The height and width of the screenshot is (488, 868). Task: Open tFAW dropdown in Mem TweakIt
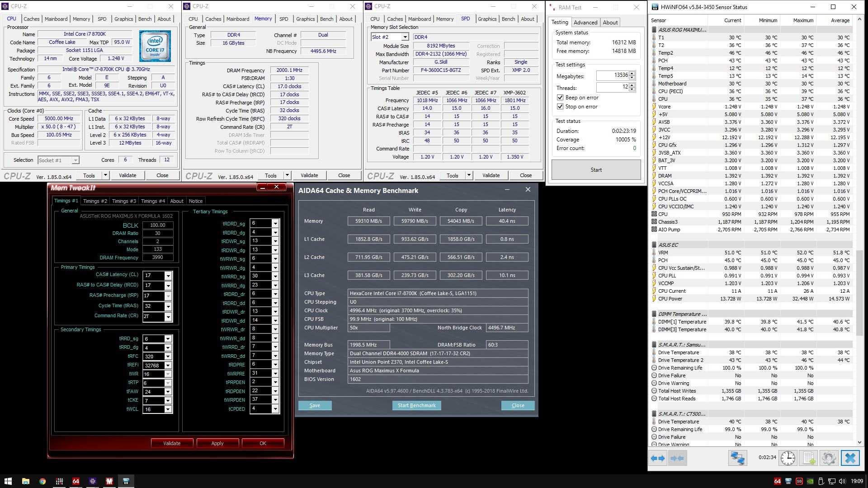pos(168,392)
